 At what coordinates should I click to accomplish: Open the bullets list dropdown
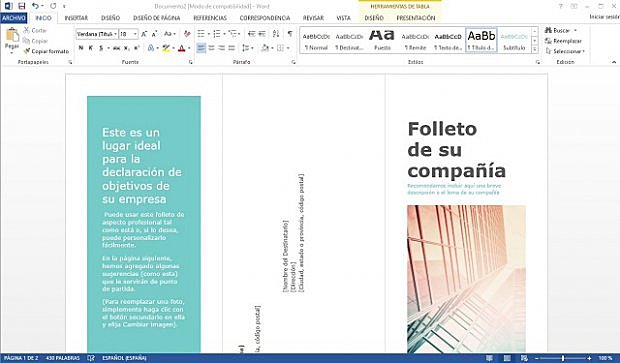(209, 34)
